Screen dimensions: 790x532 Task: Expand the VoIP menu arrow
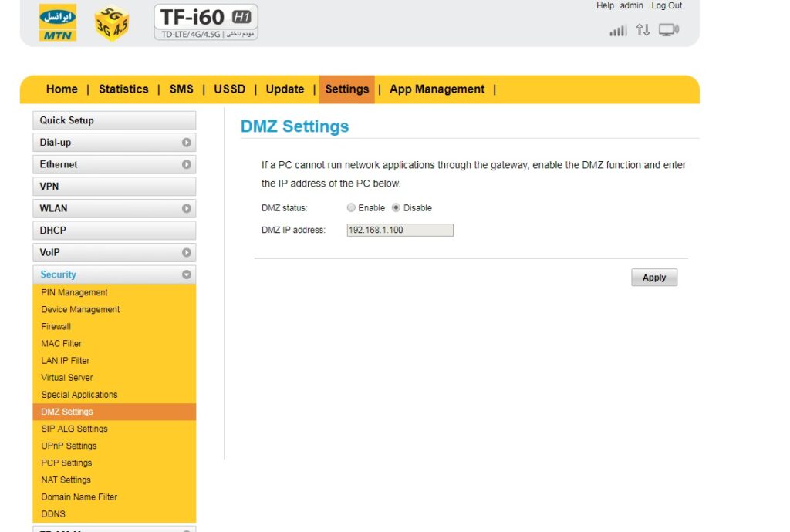(187, 253)
